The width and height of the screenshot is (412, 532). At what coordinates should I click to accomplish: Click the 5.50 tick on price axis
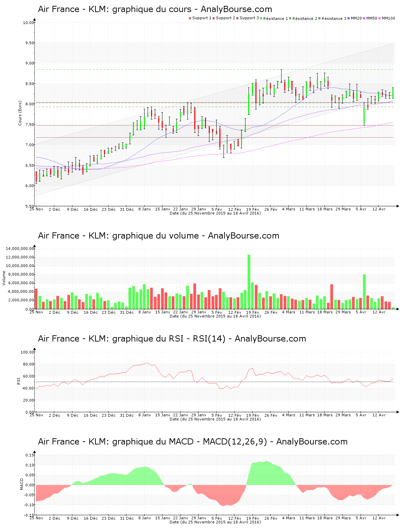[x=30, y=206]
